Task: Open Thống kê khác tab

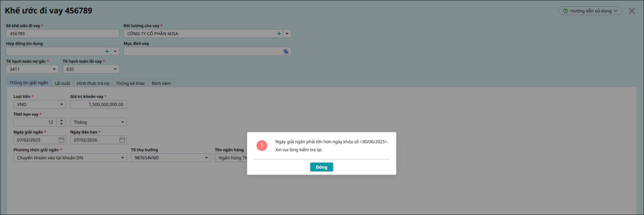Action: (x=130, y=83)
